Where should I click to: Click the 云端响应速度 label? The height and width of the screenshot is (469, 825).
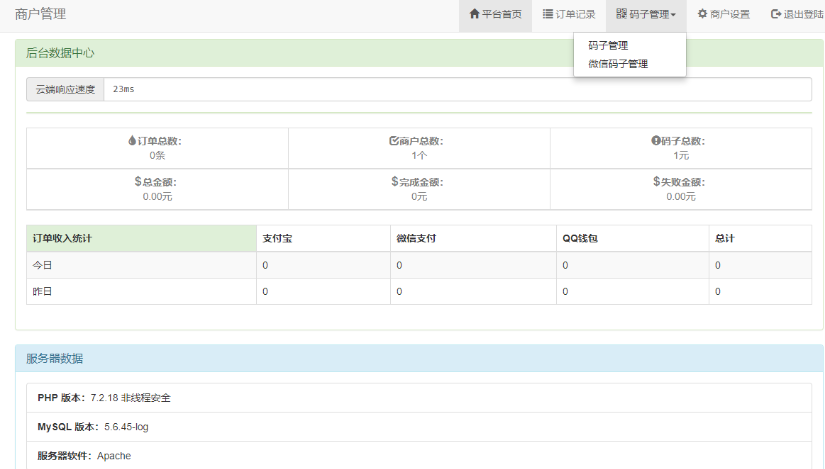click(x=65, y=89)
